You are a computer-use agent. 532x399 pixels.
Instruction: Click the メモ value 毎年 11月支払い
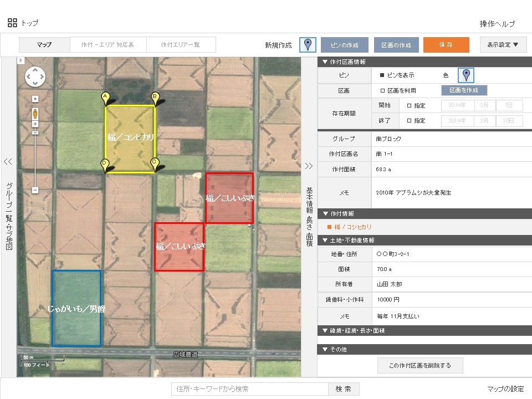[x=398, y=316]
